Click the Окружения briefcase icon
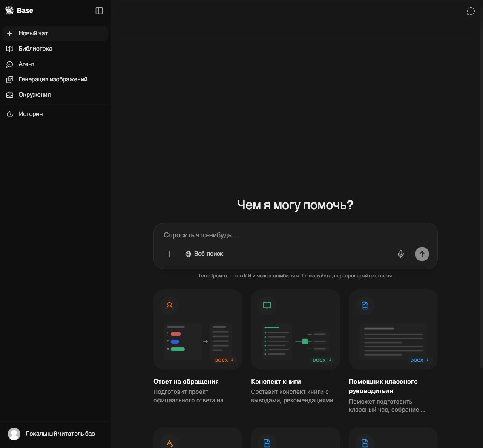 [x=10, y=95]
